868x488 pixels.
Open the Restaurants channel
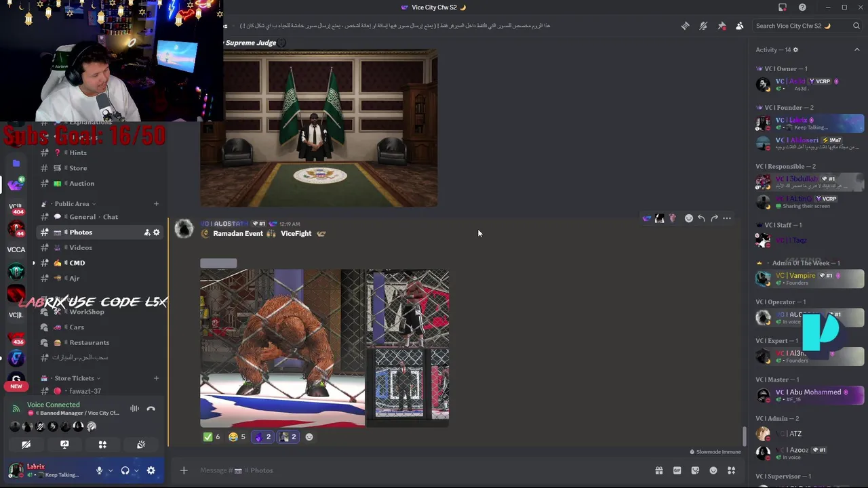tap(99, 342)
